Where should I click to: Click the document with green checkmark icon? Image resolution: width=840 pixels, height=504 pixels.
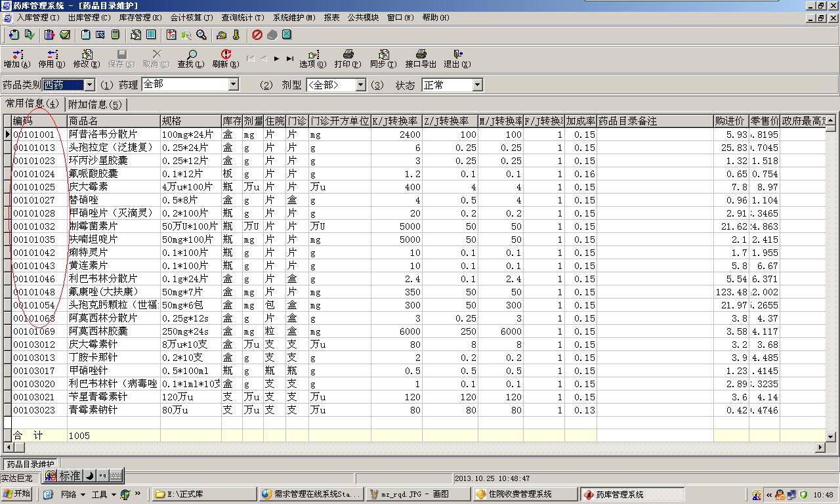pyautogui.click(x=30, y=35)
